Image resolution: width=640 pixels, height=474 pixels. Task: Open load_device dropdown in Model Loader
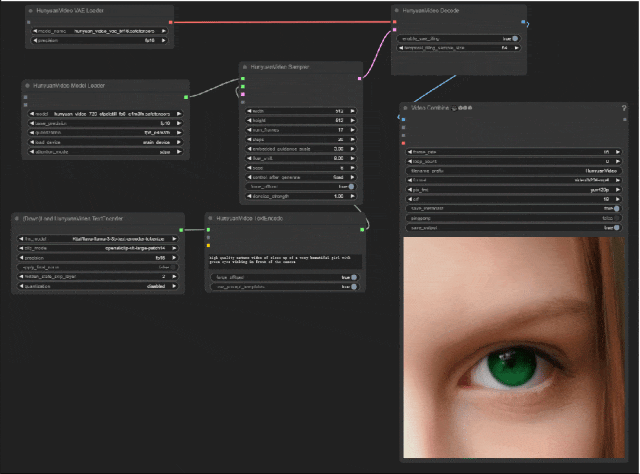105,142
